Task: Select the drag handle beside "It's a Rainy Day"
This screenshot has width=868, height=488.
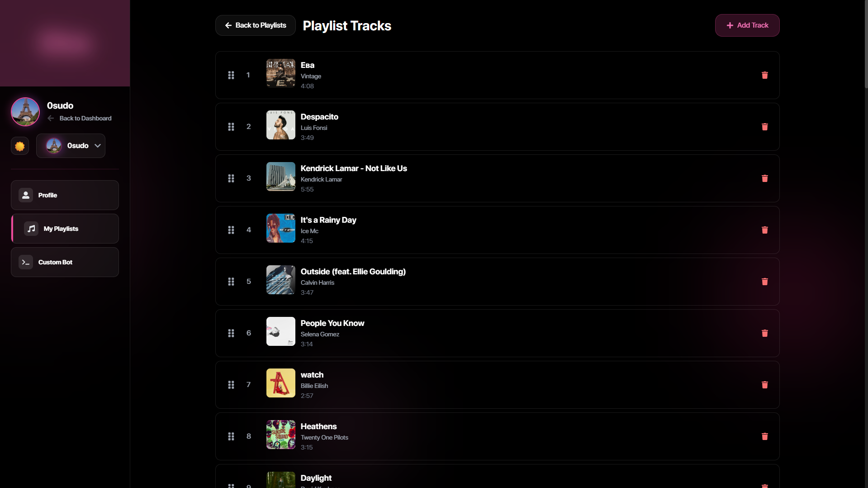Action: 231,230
